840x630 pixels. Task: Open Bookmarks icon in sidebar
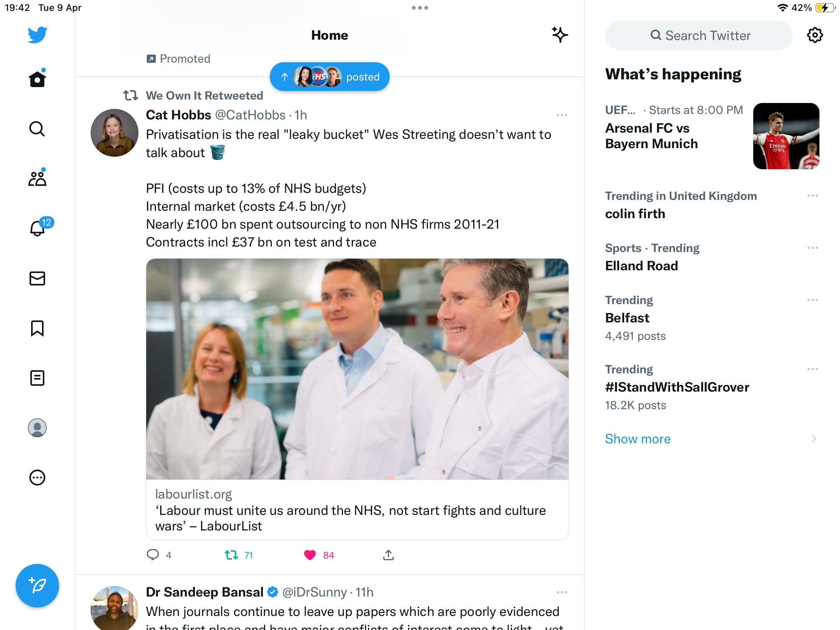click(x=37, y=328)
